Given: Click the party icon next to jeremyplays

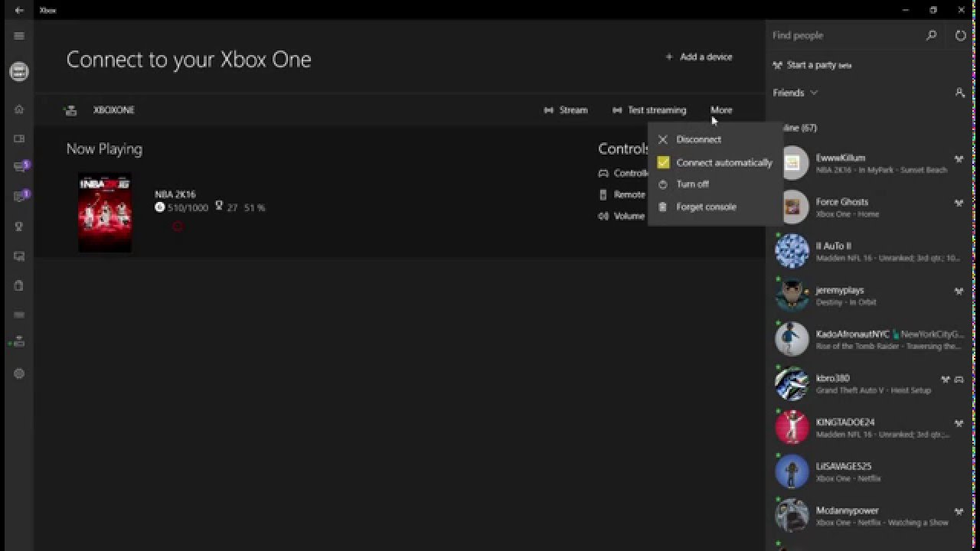Looking at the screenshot, I should (x=959, y=291).
